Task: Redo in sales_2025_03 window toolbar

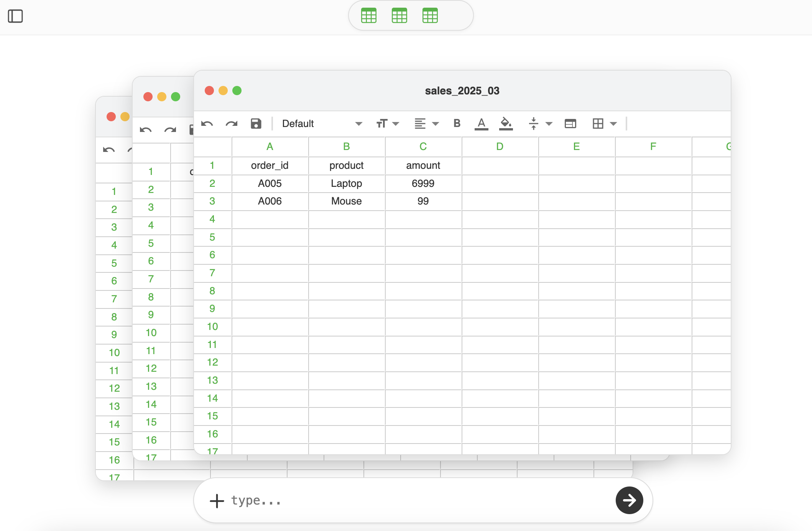Action: click(232, 124)
